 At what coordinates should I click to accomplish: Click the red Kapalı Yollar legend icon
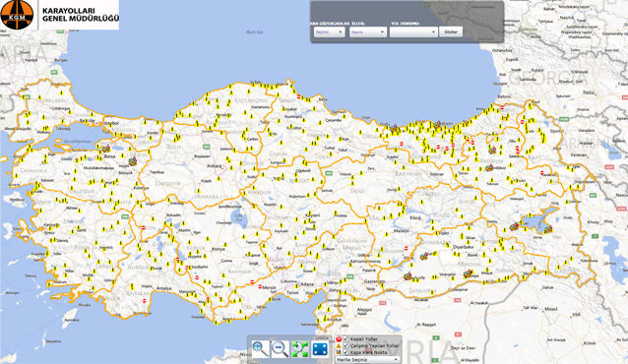(339, 339)
